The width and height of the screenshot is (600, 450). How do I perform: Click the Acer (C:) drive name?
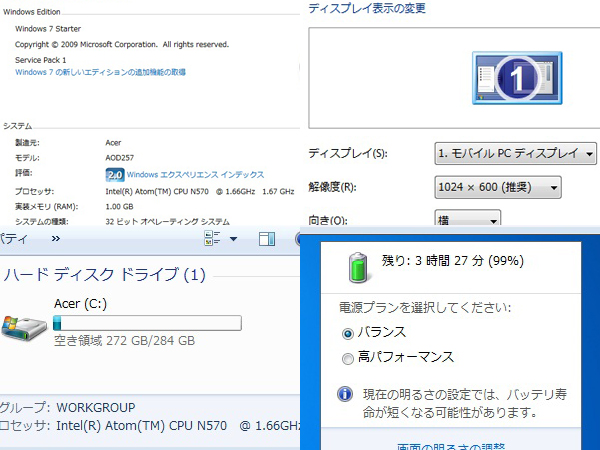pyautogui.click(x=80, y=303)
